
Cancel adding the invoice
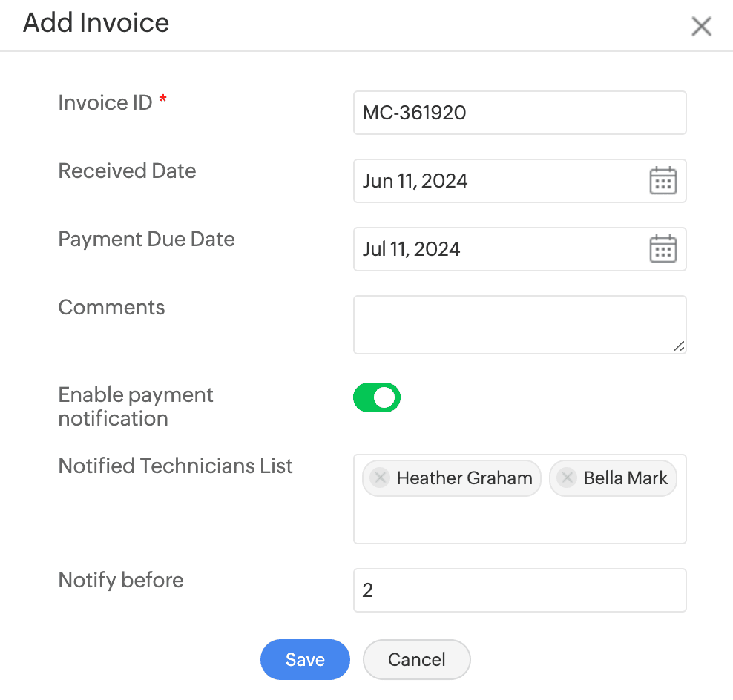tap(416, 659)
